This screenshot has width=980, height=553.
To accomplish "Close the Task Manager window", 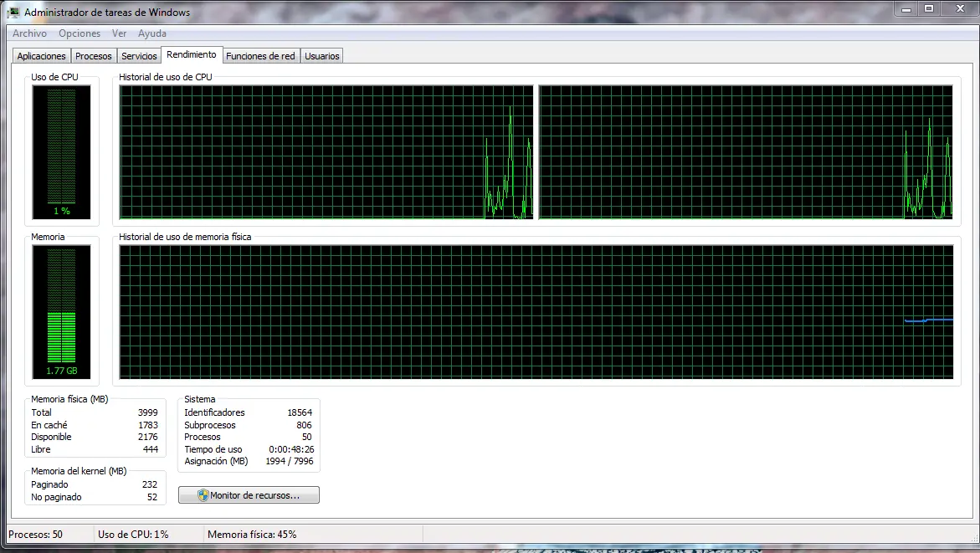I will click(961, 8).
